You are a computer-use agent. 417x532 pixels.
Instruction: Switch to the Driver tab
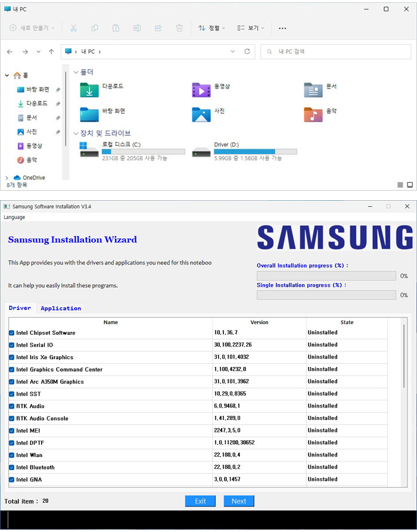click(x=20, y=308)
